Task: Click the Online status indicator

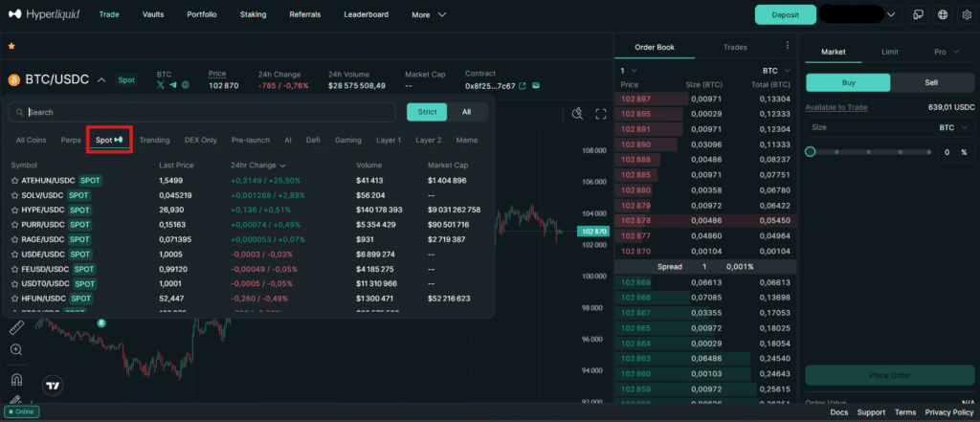Action: tap(22, 412)
